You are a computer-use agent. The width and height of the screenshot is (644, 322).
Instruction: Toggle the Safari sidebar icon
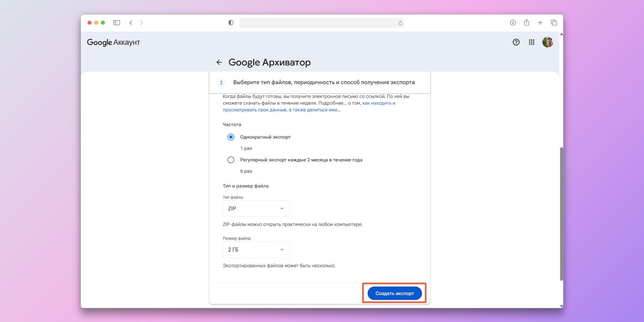(117, 23)
